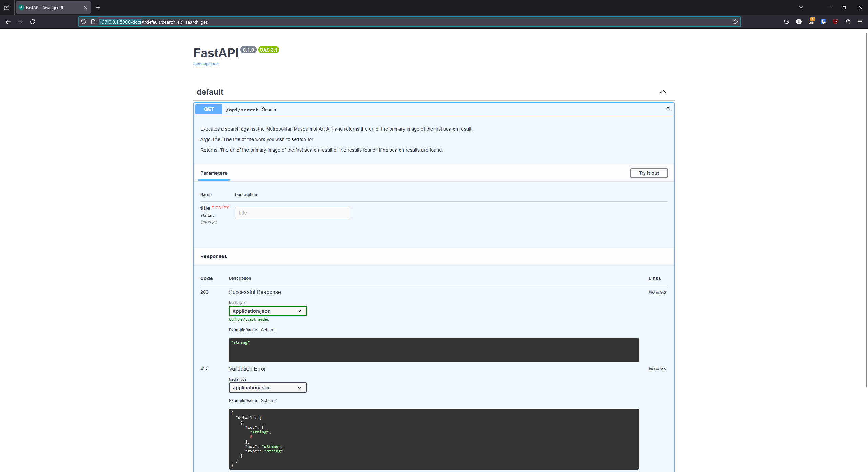Click the application/json dropdown arrow for 200
Viewport: 868px width, 472px height.
300,310
